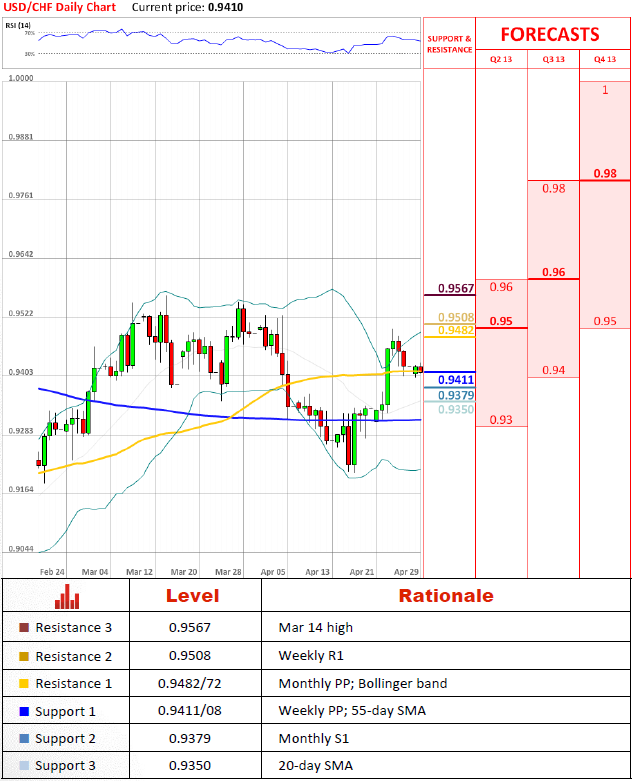633x781 pixels.
Task: Click the Q3 13 bold 0.96 forecast
Action: [x=554, y=272]
